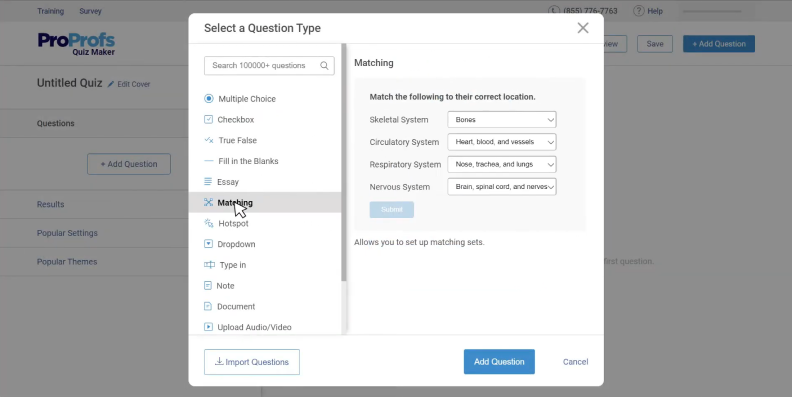The width and height of the screenshot is (792, 397).
Task: Click the Search 100000+ questions field
Action: click(x=269, y=65)
